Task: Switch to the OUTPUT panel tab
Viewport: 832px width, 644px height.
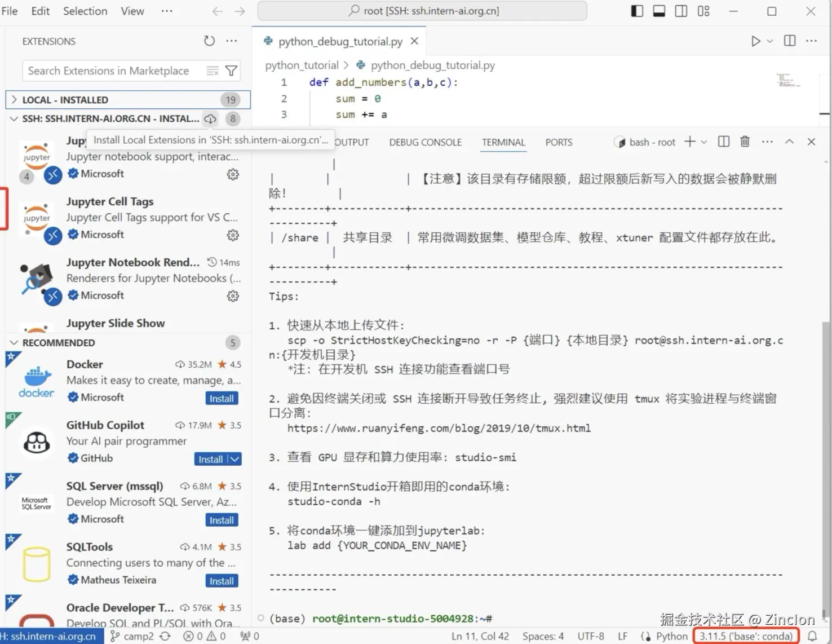Action: [x=352, y=142]
